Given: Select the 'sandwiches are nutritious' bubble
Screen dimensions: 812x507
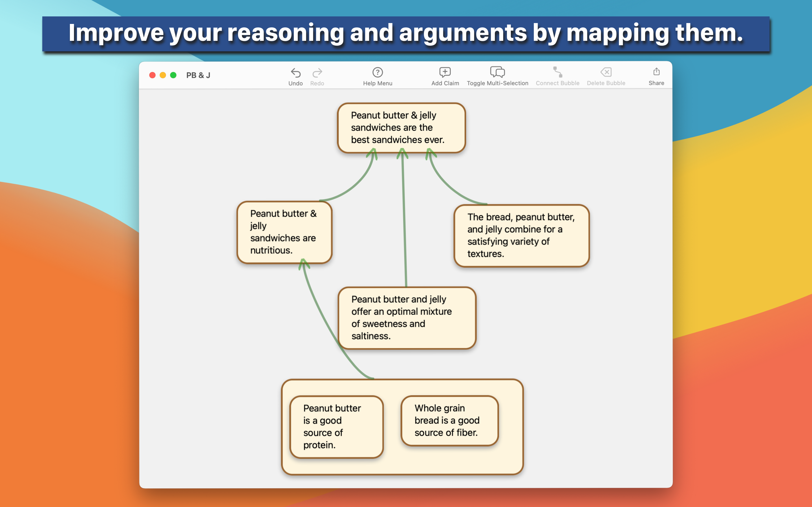Looking at the screenshot, I should click(284, 232).
